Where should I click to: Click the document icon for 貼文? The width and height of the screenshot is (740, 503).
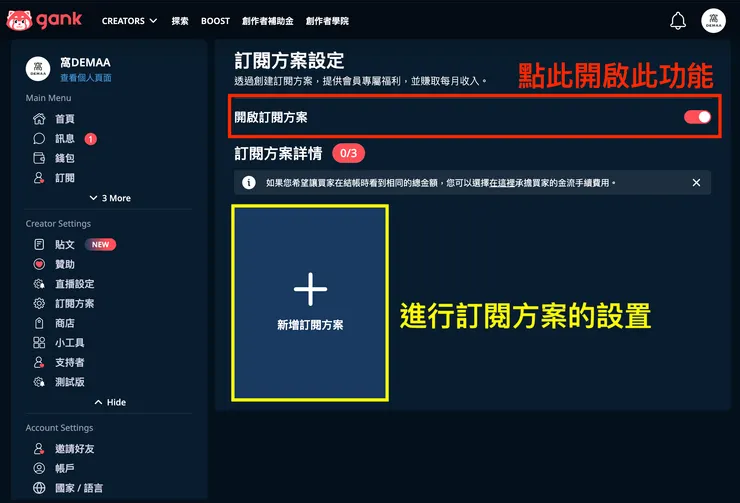pyautogui.click(x=39, y=244)
